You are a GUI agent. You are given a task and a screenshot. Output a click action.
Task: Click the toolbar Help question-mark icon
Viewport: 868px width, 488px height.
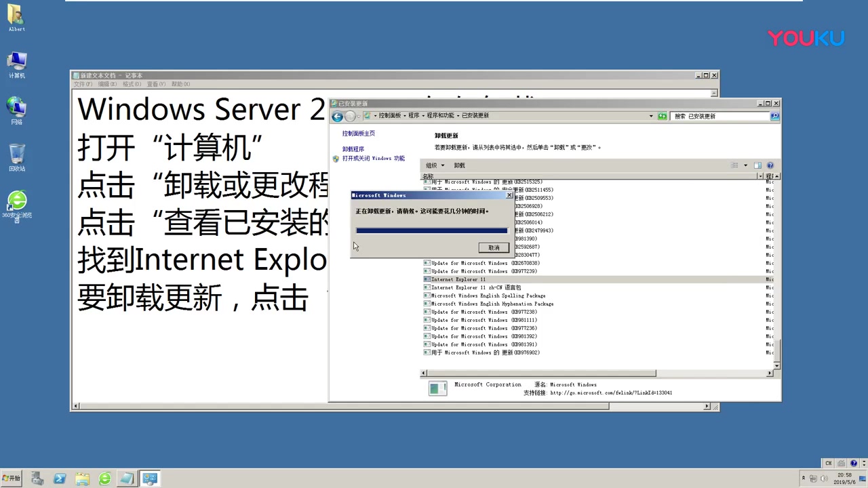770,165
